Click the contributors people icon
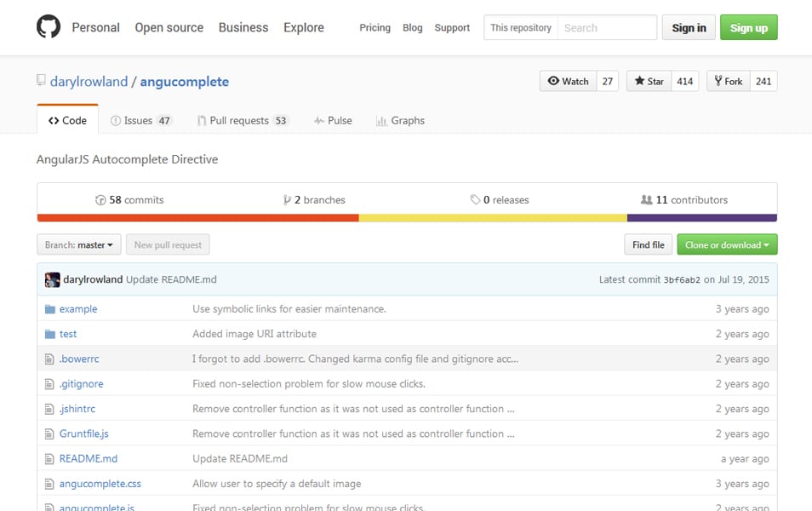This screenshot has width=812, height=511. tap(647, 199)
